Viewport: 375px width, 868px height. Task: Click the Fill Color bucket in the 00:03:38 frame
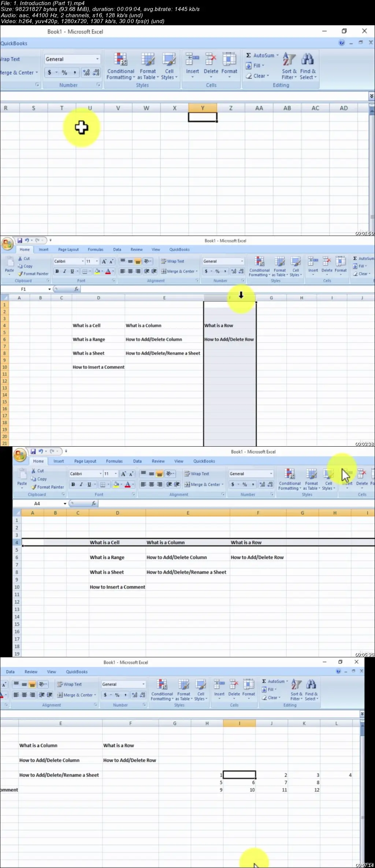coord(97,272)
